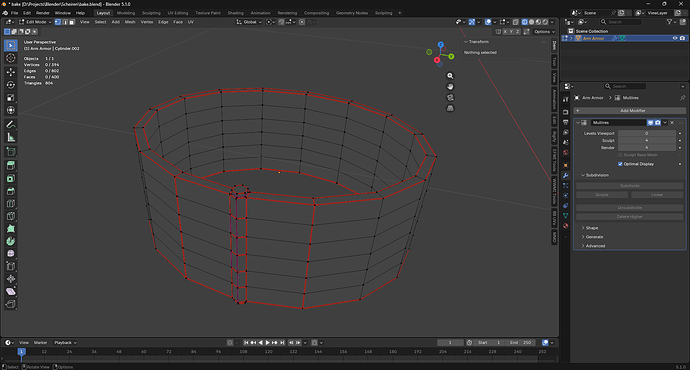Viewport: 690px width, 370px height.
Task: Open the File menu
Action: [15, 13]
